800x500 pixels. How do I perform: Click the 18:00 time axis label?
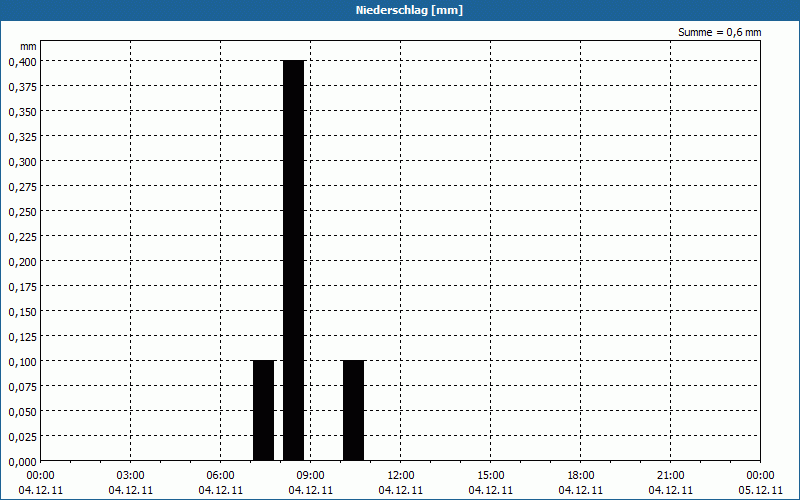(x=581, y=475)
